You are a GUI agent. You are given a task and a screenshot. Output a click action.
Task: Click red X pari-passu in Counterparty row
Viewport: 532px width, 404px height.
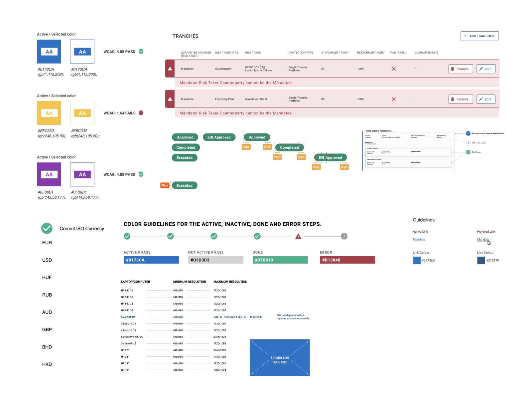pyautogui.click(x=394, y=69)
